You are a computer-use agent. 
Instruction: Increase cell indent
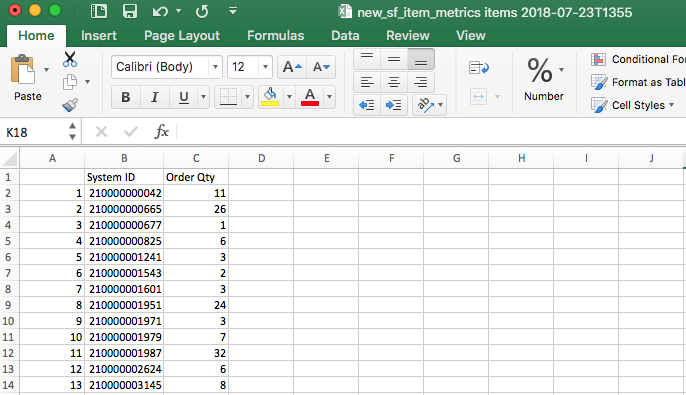tap(394, 105)
